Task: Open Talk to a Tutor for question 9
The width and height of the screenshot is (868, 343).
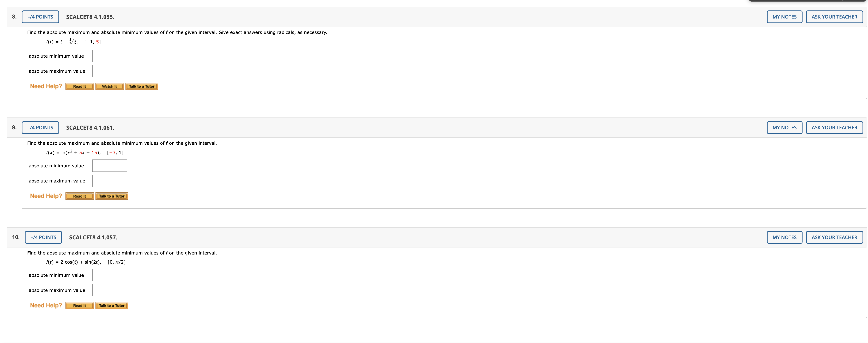Action: (x=112, y=196)
